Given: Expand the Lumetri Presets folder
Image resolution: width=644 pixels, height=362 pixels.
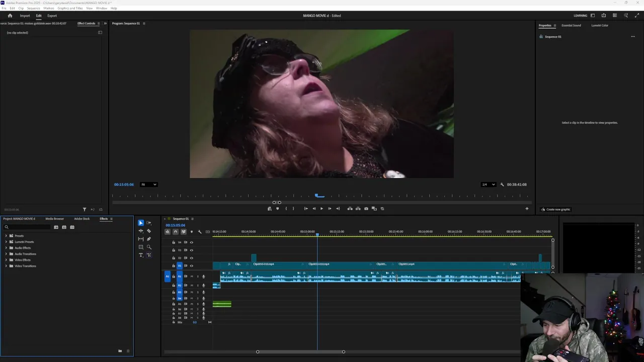Looking at the screenshot, I should pyautogui.click(x=6, y=242).
